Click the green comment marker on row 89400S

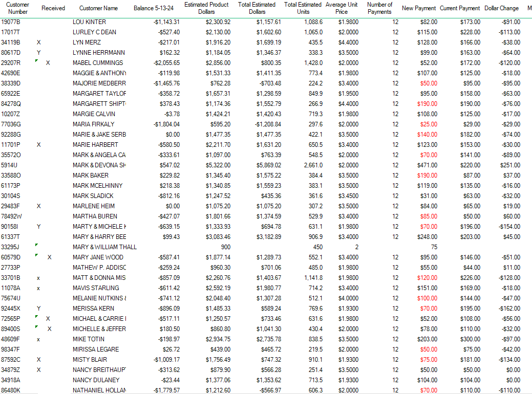[x=37, y=327]
